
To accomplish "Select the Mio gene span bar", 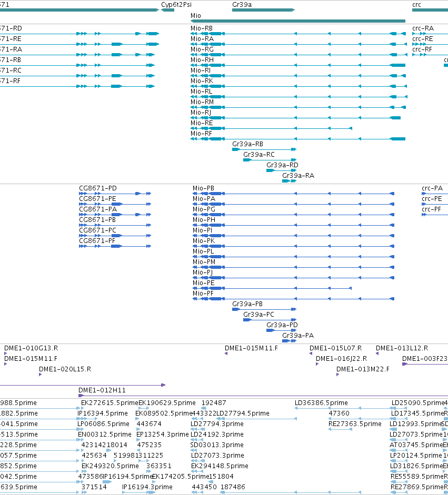I will pyautogui.click(x=298, y=21).
